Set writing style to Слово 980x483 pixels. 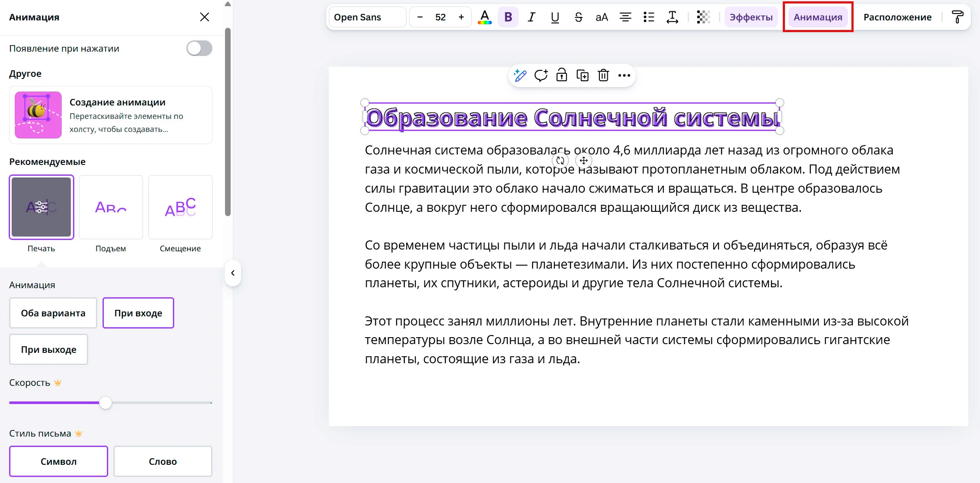163,461
